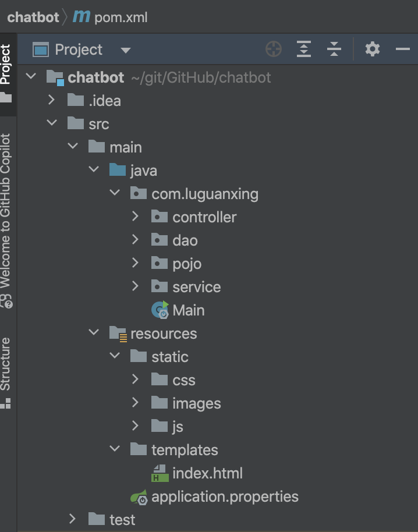Viewport: 418px width, 532px height.
Task: Click the Select Opened File crosshair icon
Action: pyautogui.click(x=274, y=49)
